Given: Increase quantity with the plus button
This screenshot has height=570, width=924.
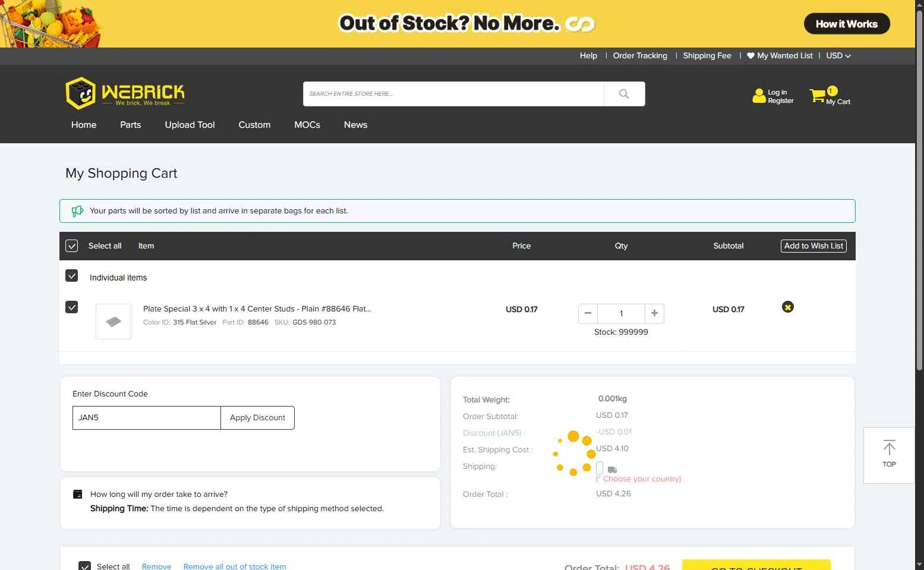Looking at the screenshot, I should [x=654, y=313].
